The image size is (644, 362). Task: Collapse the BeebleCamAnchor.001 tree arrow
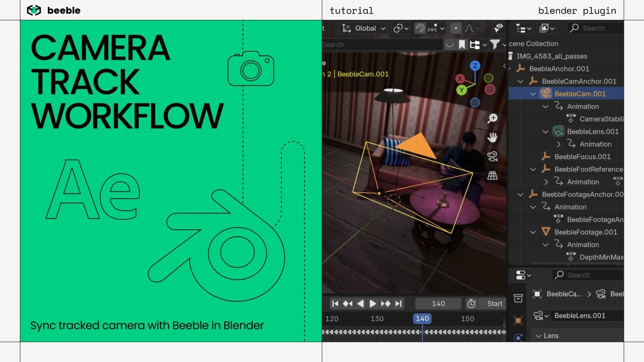[x=521, y=81]
